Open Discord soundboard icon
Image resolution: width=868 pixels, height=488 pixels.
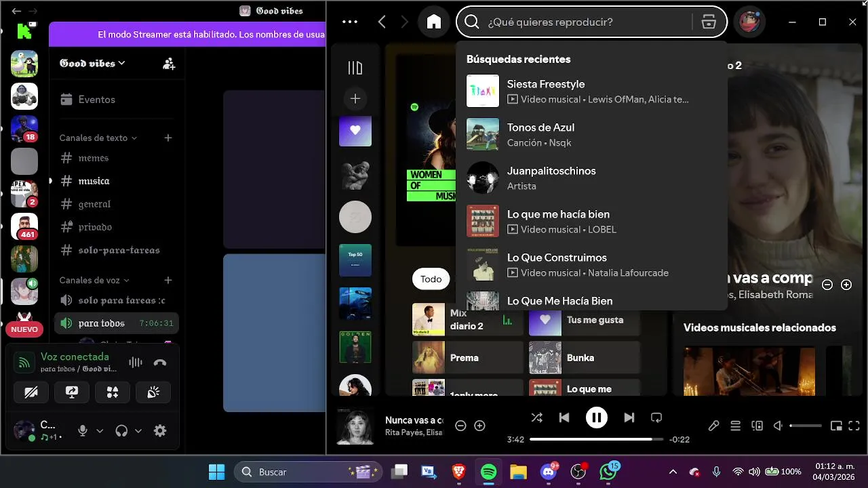pos(153,392)
